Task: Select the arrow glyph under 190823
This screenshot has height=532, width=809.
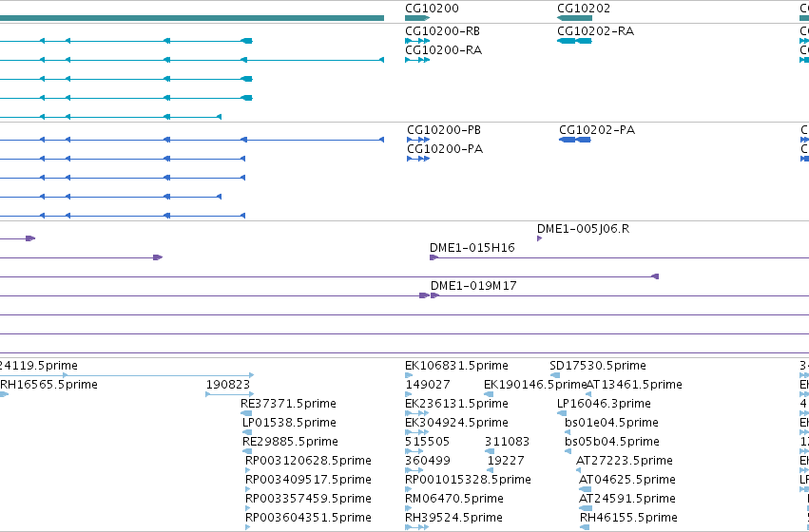Action: click(x=230, y=394)
